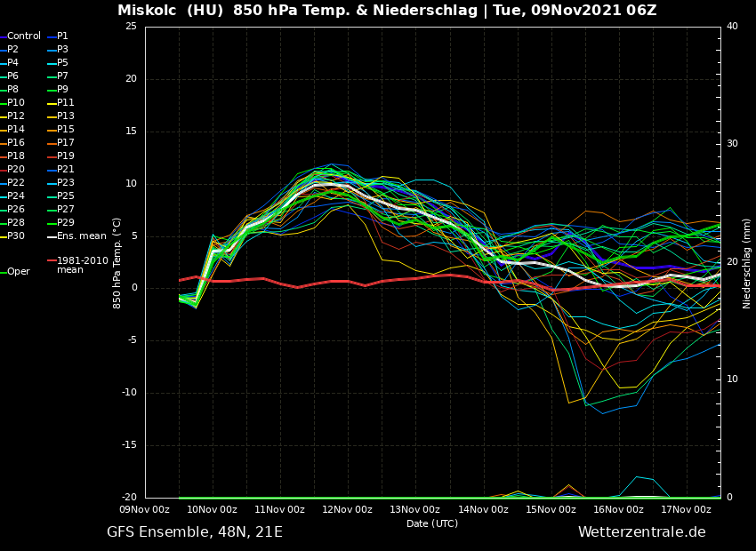Select the P1 legend label
The height and width of the screenshot is (551, 756).
(62, 36)
